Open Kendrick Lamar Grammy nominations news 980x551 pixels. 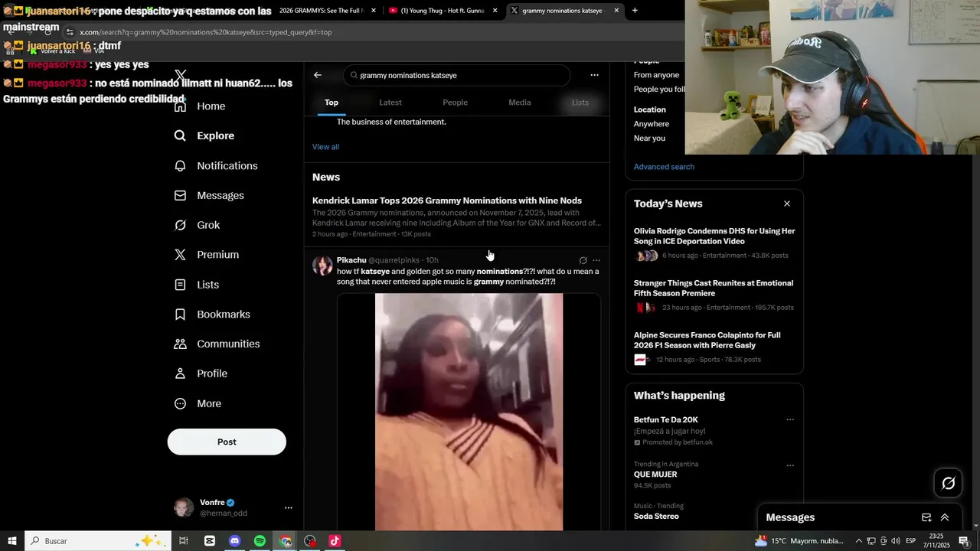[x=456, y=218]
